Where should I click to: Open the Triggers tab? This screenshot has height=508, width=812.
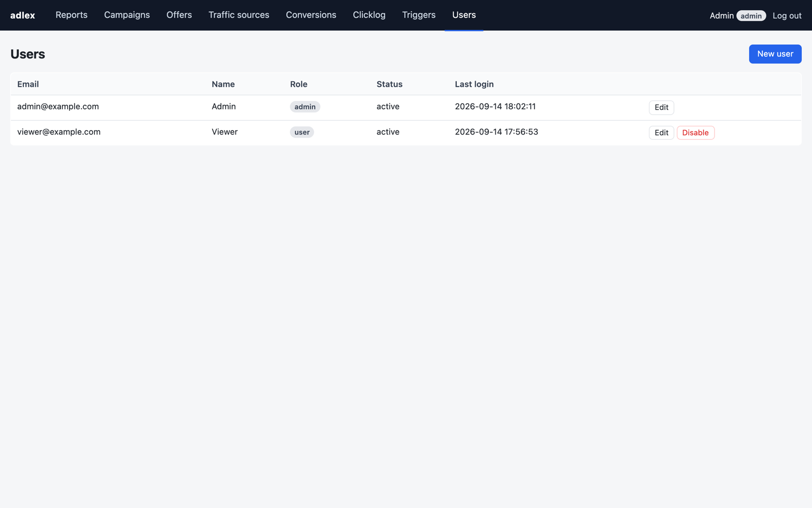click(419, 15)
